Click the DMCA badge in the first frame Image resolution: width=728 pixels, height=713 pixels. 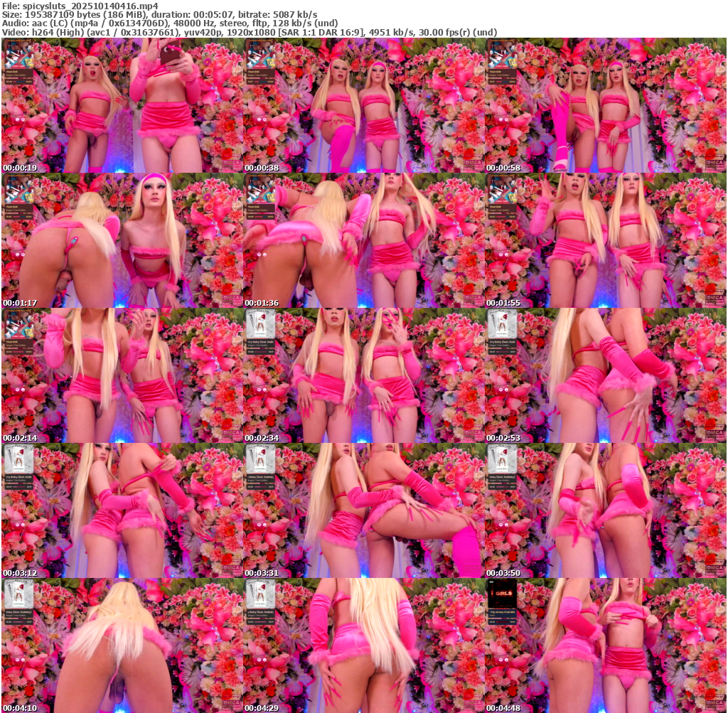tap(231, 163)
